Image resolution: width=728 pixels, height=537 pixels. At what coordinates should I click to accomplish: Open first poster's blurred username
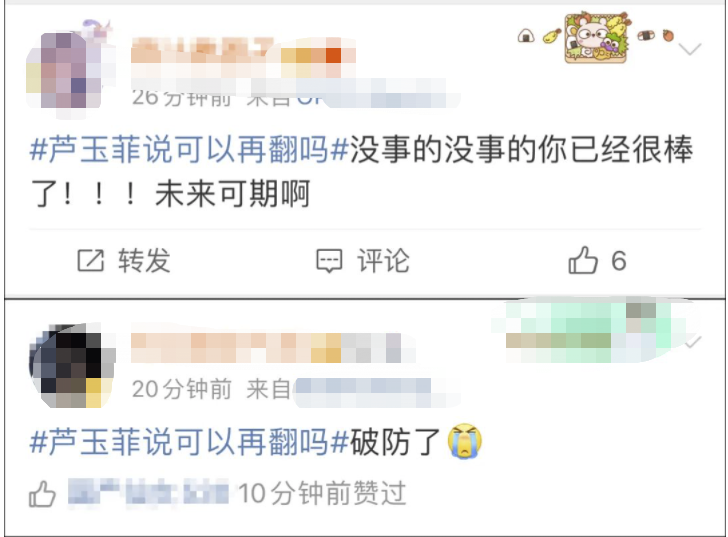tap(243, 58)
